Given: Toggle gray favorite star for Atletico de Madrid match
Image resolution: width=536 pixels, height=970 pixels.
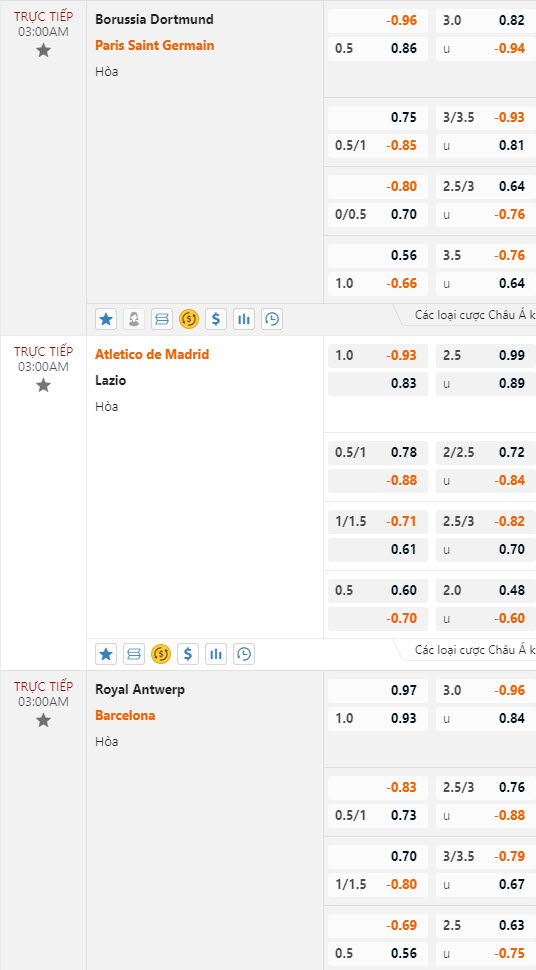Looking at the screenshot, I should click(43, 385).
